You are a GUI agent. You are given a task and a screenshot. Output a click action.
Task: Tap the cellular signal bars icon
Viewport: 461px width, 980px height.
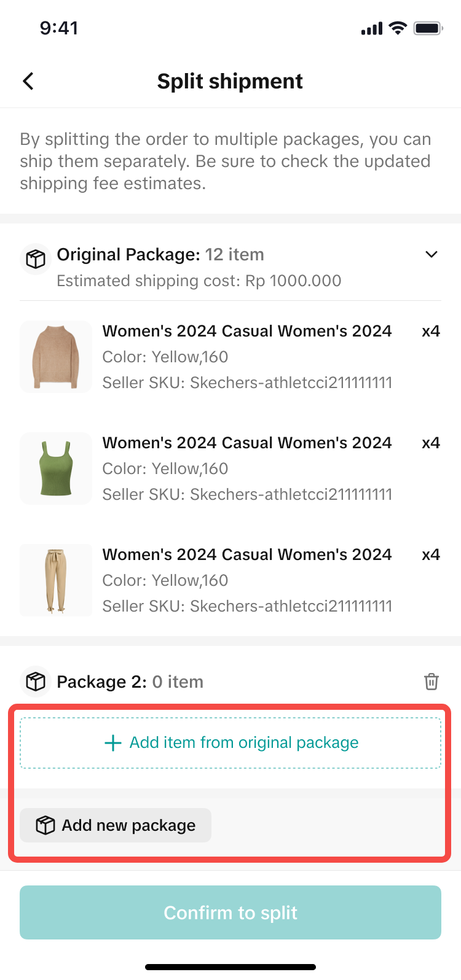372,28
